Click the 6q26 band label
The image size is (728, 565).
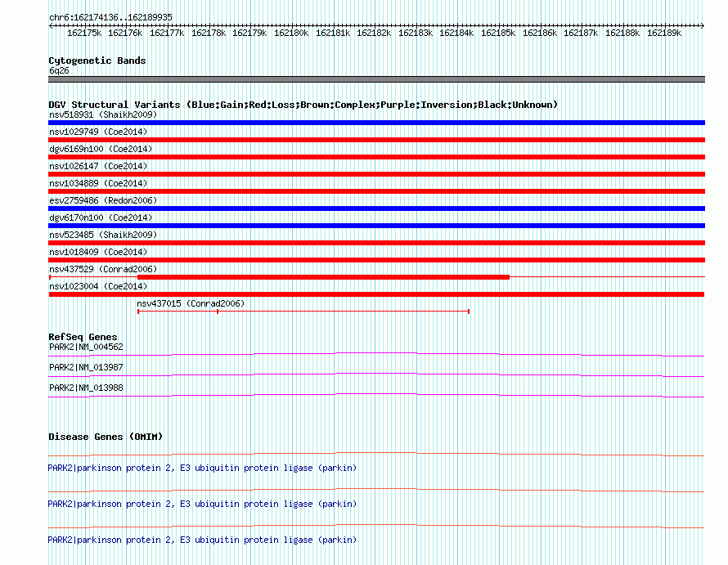pos(59,70)
